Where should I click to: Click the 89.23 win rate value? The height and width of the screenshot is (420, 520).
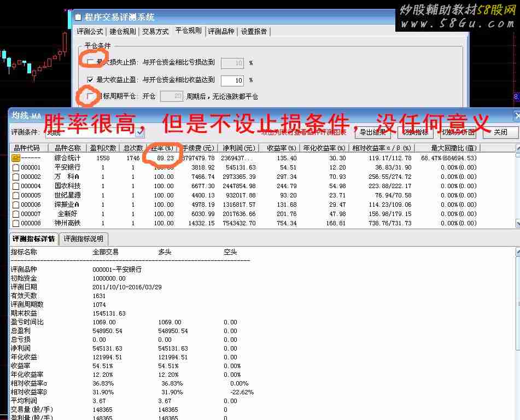pyautogui.click(x=166, y=158)
